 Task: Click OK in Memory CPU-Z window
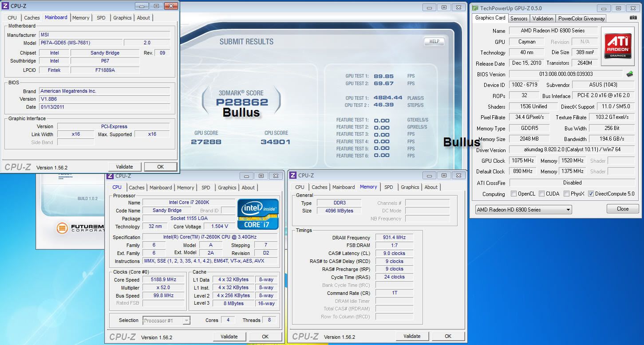[x=448, y=336]
